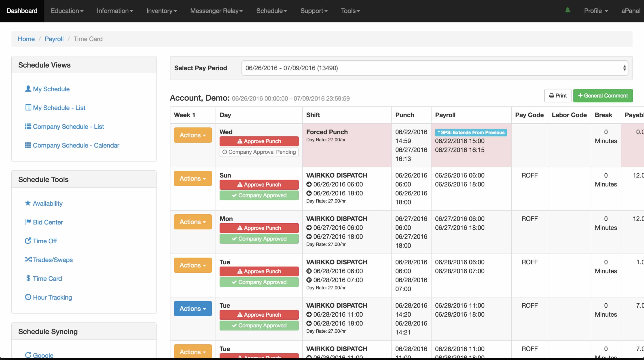Open Actions dropdown for Sunday row
This screenshot has width=644, height=360.
pos(193,178)
